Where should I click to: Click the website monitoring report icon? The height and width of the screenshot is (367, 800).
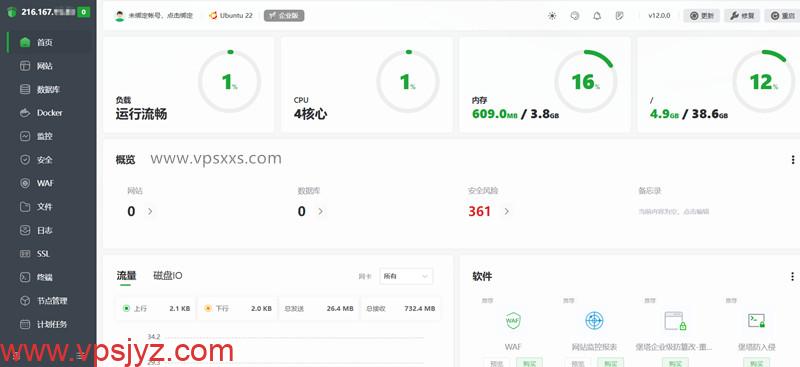pyautogui.click(x=594, y=321)
